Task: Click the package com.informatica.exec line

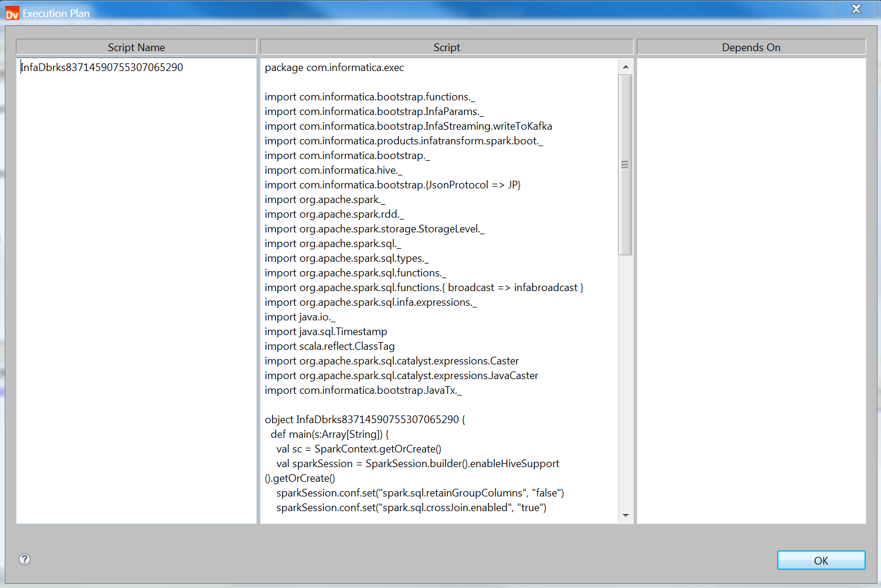Action: 334,67
